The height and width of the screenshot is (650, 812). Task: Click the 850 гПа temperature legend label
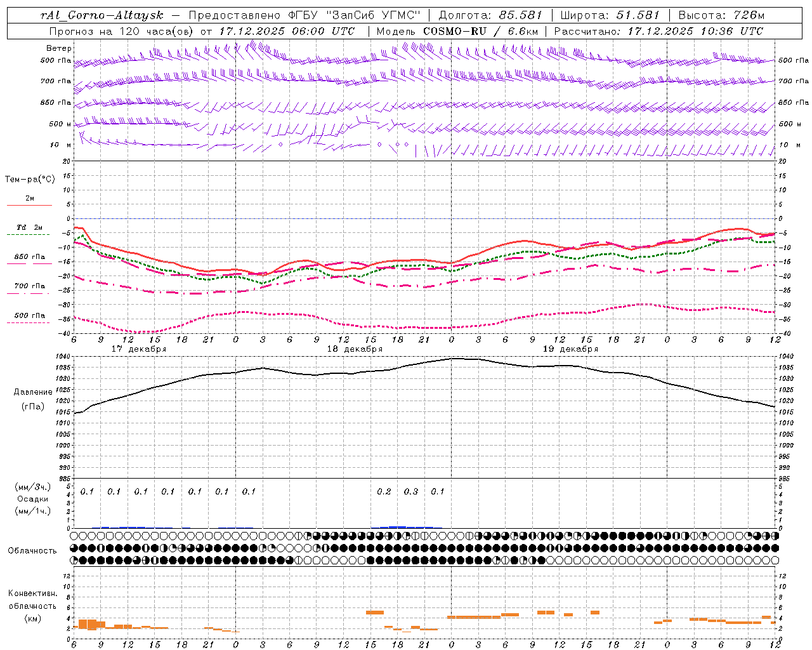[x=29, y=257]
